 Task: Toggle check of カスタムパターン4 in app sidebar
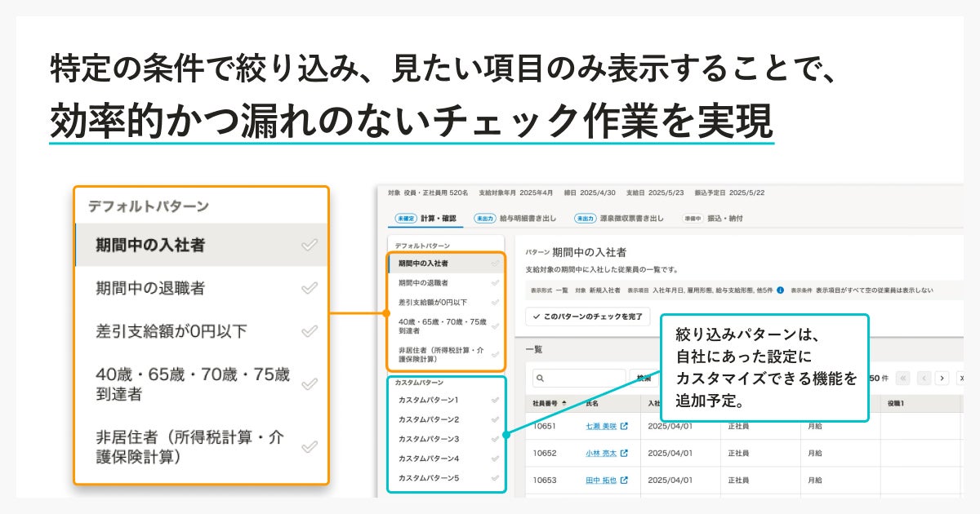click(495, 459)
